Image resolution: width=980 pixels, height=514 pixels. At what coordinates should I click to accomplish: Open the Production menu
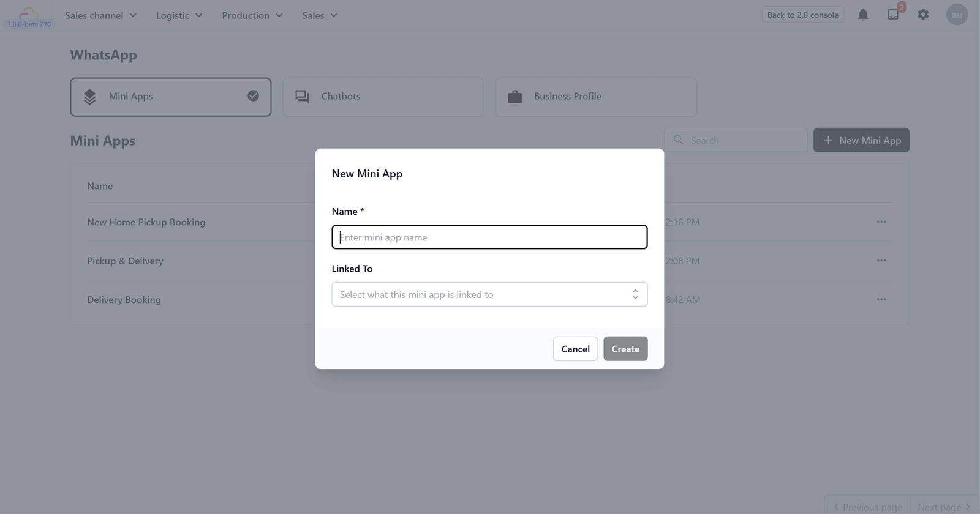tap(252, 15)
